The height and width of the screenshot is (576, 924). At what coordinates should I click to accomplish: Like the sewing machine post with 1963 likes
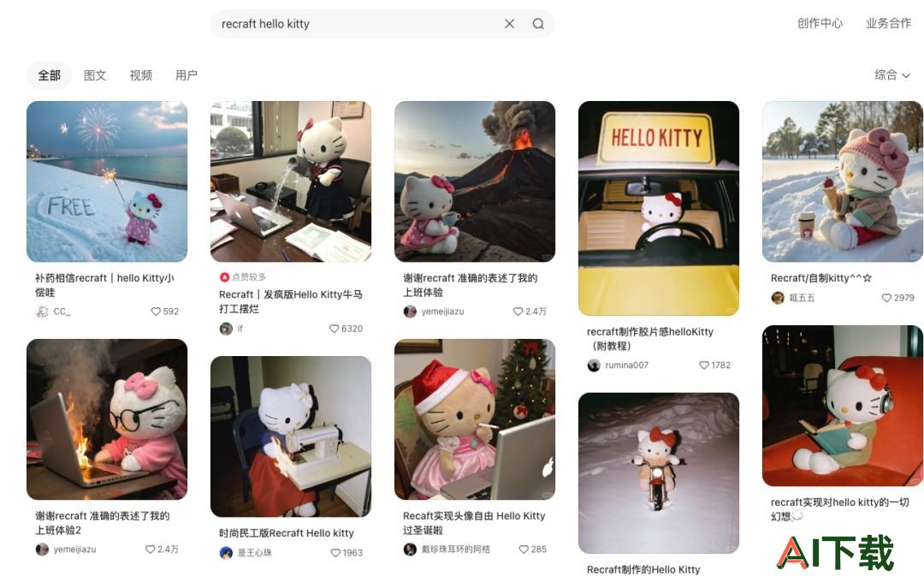tap(335, 552)
